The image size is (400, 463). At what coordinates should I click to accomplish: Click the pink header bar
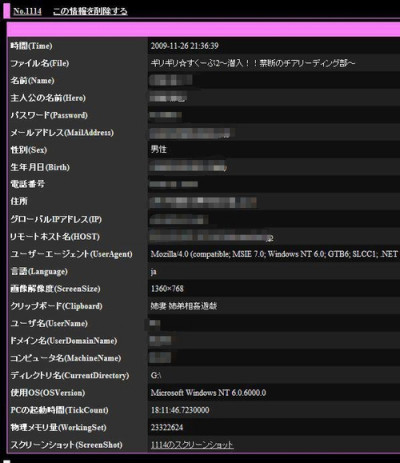pos(203,29)
